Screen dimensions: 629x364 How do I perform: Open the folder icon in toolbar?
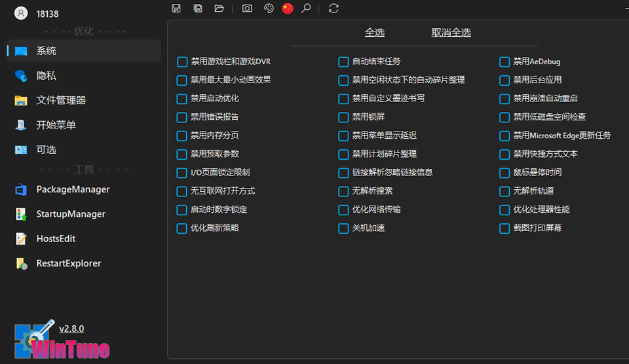[x=219, y=8]
